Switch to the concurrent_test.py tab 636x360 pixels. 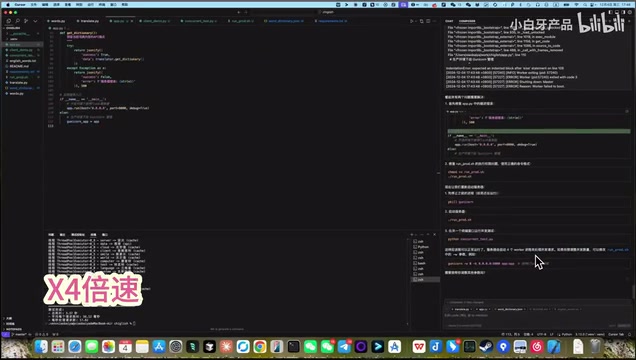pos(199,21)
